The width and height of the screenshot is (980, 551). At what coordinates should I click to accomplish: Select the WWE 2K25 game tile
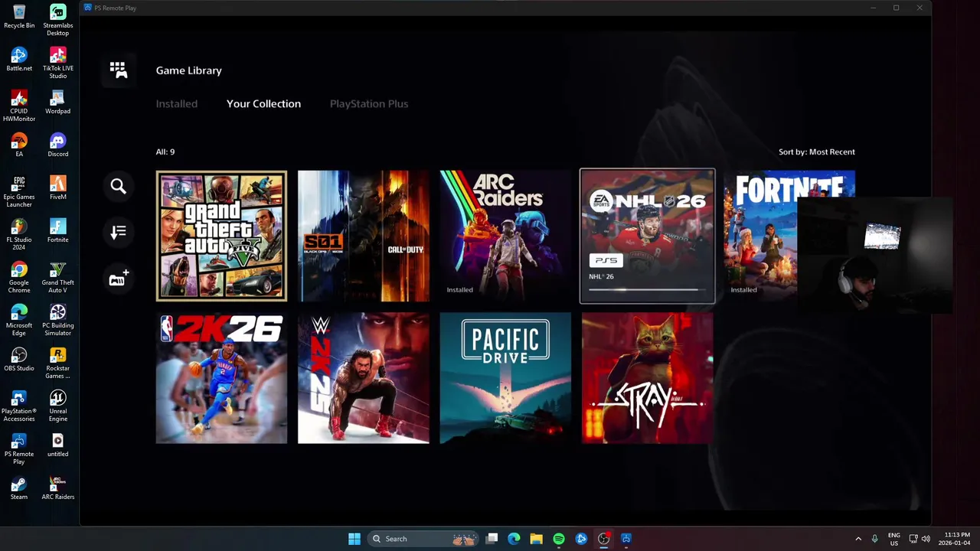tap(364, 378)
